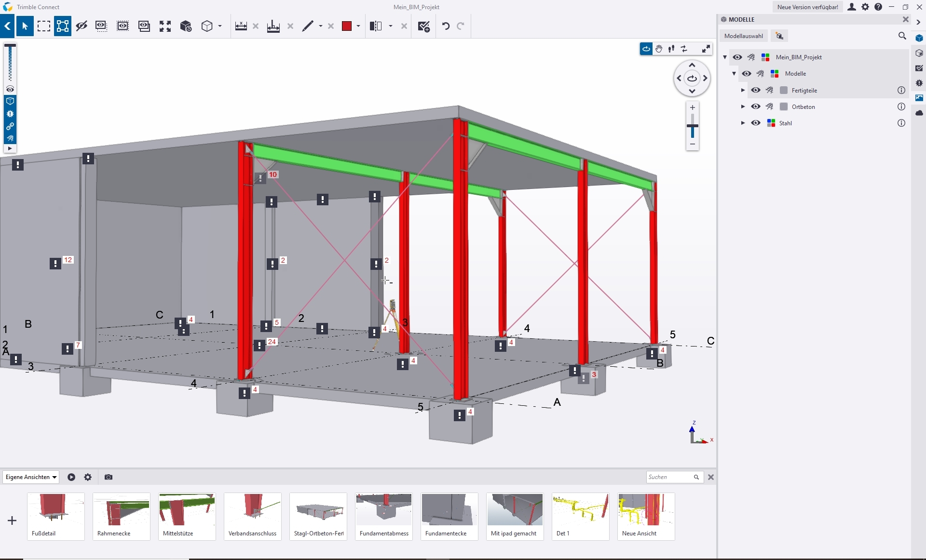Select the measure distance tool
This screenshot has height=560, width=926.
[241, 26]
